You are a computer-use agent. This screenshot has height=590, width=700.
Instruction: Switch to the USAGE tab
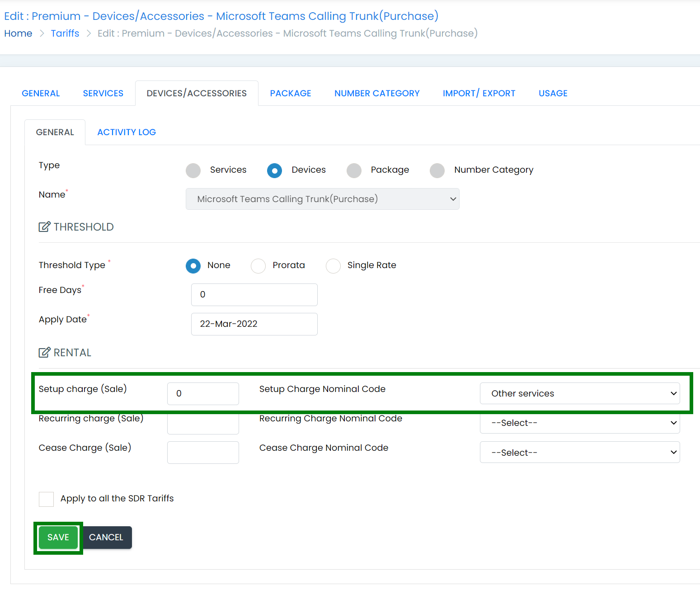click(x=553, y=93)
